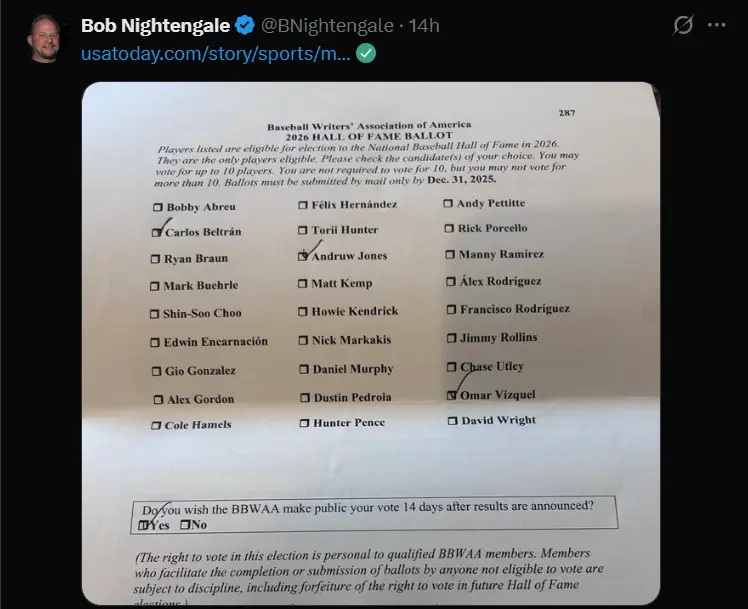Check the David Wright checkbox
Viewport: 748px width, 609px height.
click(x=452, y=421)
